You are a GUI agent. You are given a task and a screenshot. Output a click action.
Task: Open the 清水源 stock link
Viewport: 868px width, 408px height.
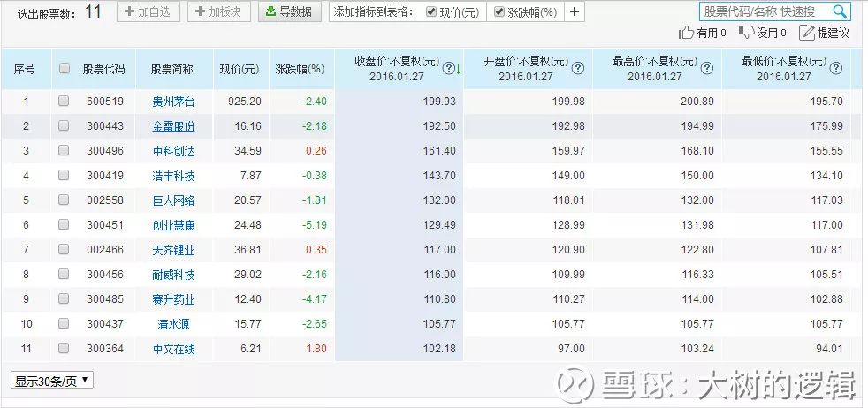click(174, 324)
